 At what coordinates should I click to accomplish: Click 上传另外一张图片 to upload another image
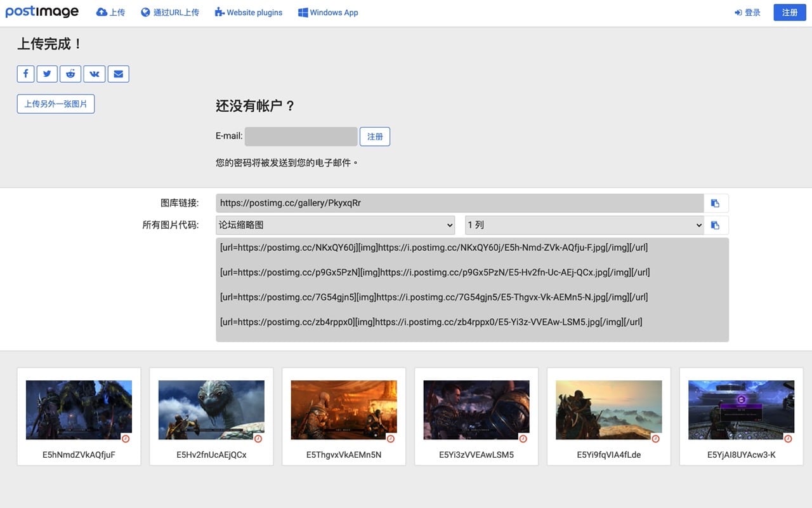(55, 104)
